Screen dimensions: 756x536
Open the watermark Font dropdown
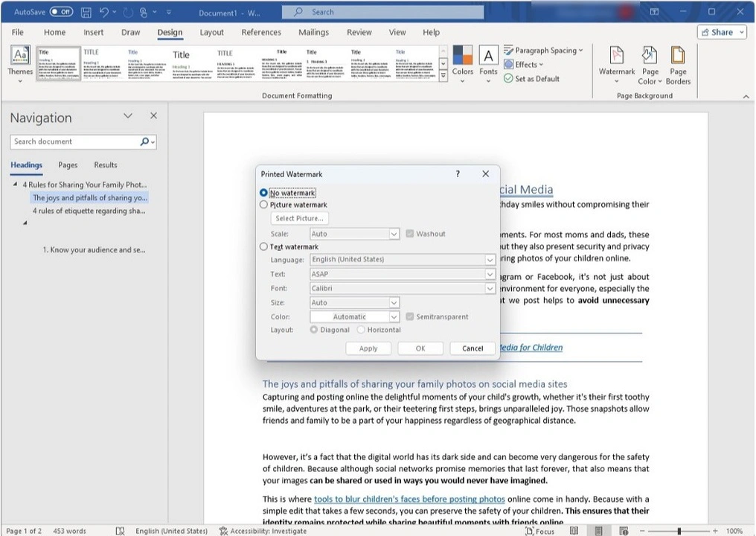coord(490,288)
